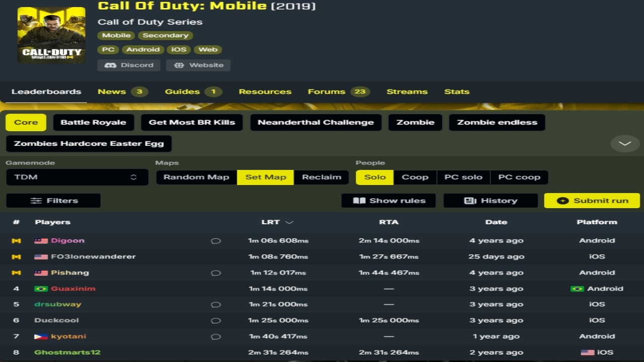
Task: Choose Set Map option
Action: (266, 177)
